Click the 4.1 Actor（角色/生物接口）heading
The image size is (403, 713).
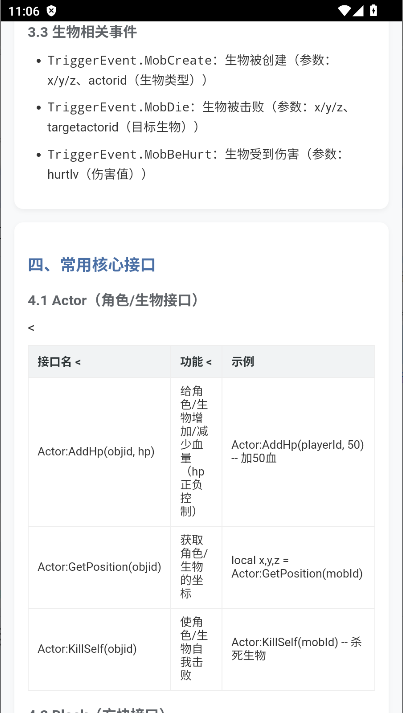click(113, 300)
